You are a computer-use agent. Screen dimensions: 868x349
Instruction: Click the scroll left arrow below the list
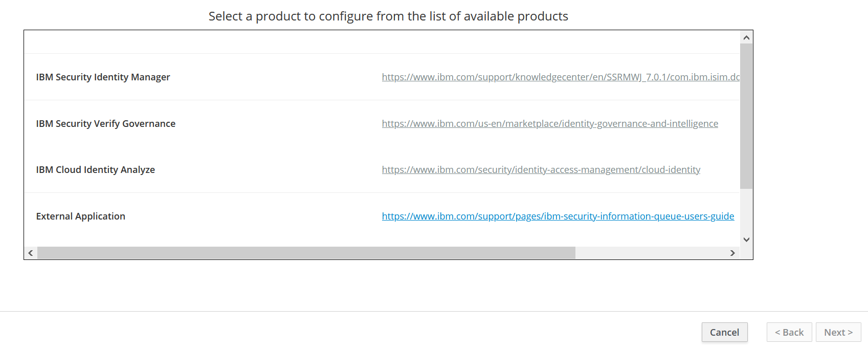[31, 253]
